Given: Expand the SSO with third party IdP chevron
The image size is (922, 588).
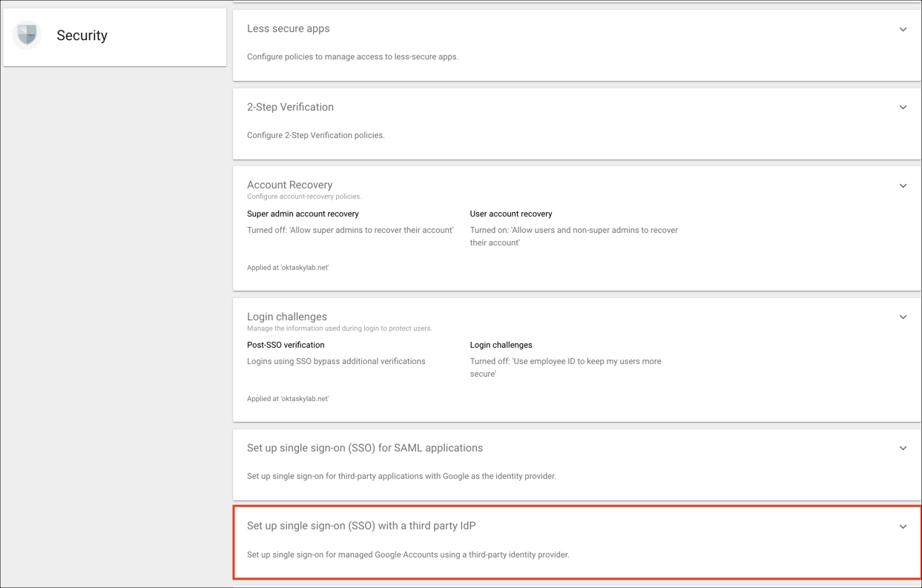Looking at the screenshot, I should tap(903, 527).
